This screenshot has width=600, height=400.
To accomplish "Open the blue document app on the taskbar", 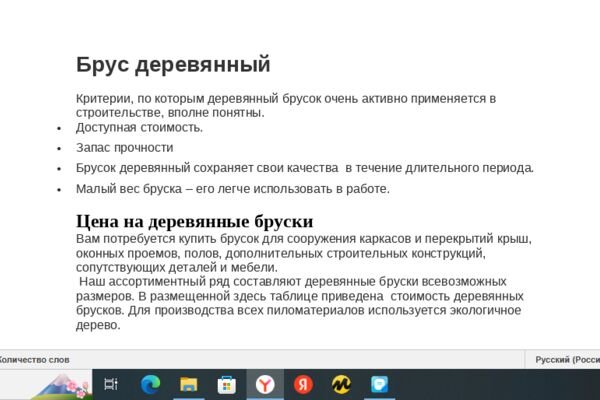I will tap(379, 384).
